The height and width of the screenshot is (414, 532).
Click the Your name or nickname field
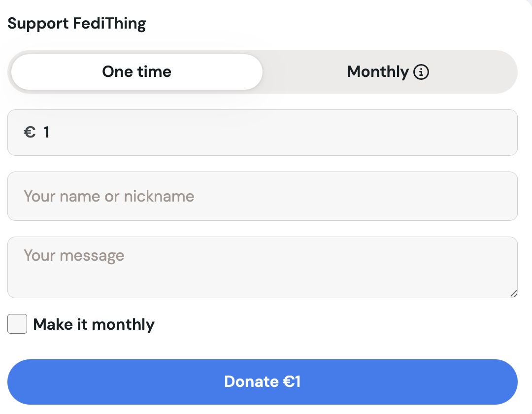(262, 196)
